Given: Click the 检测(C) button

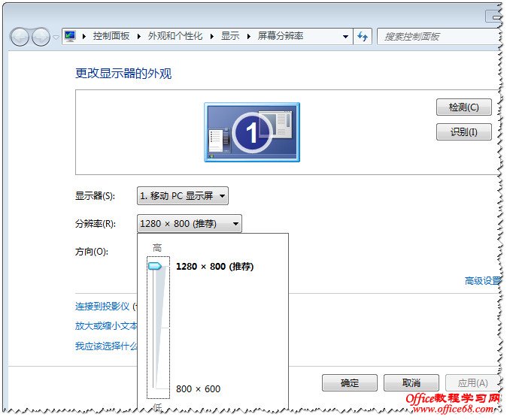Looking at the screenshot, I should [463, 107].
